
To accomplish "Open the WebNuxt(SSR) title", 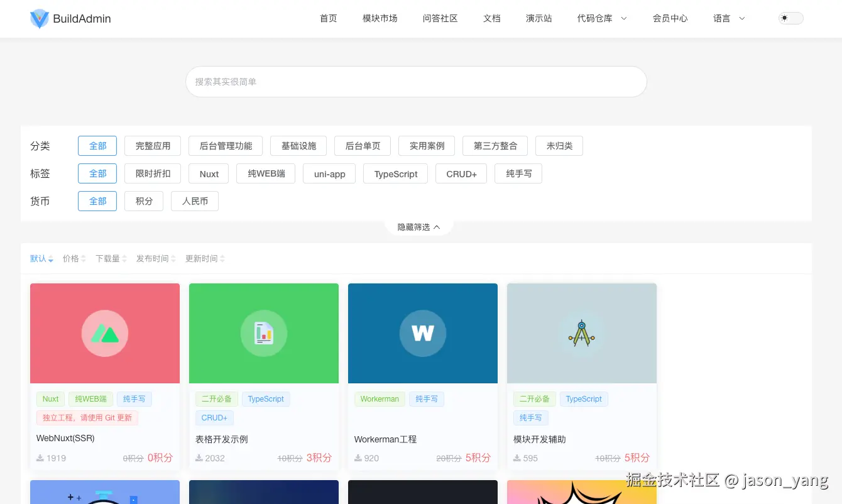I will 65,438.
